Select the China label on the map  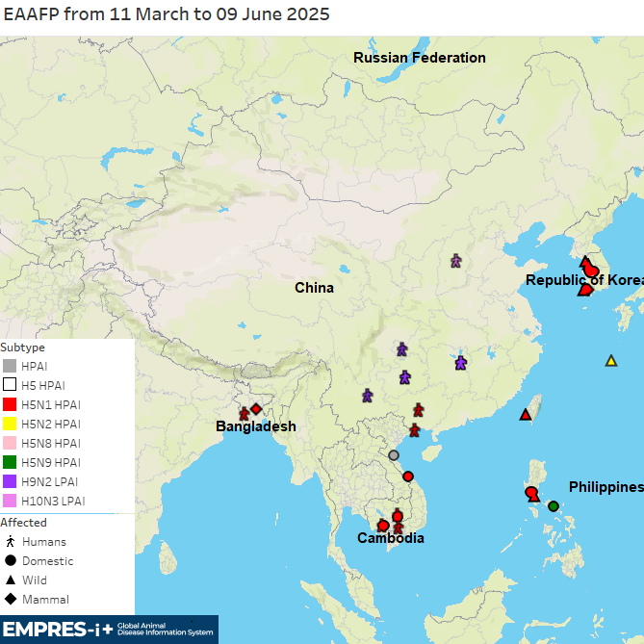click(314, 288)
